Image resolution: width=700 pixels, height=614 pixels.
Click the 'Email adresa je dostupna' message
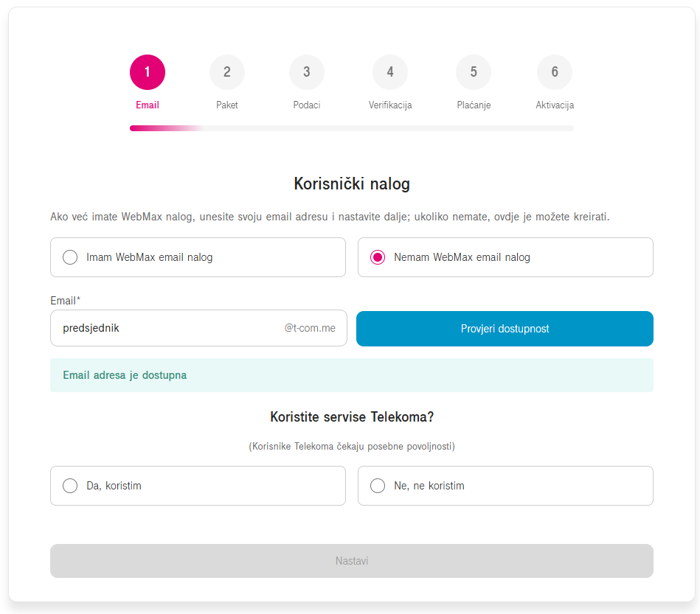coord(125,375)
